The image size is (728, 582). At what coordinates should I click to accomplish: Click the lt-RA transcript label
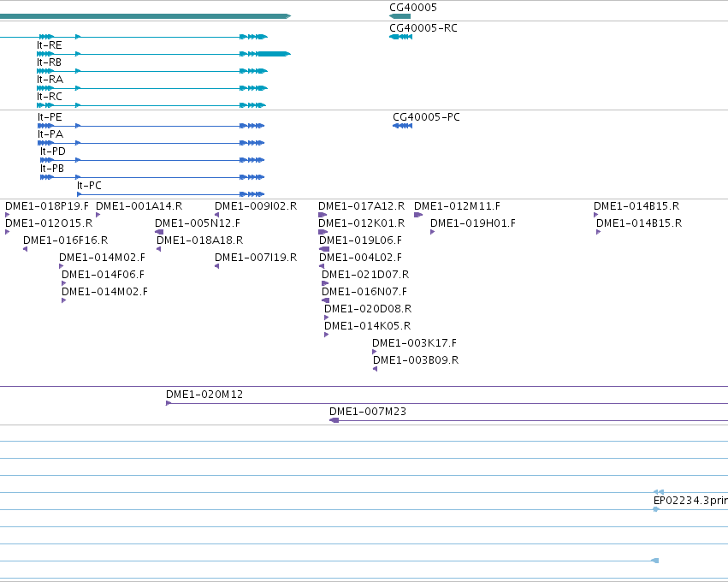tap(50, 80)
